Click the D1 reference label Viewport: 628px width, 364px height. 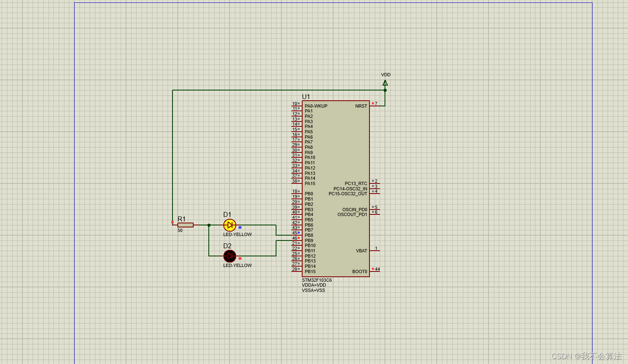227,214
